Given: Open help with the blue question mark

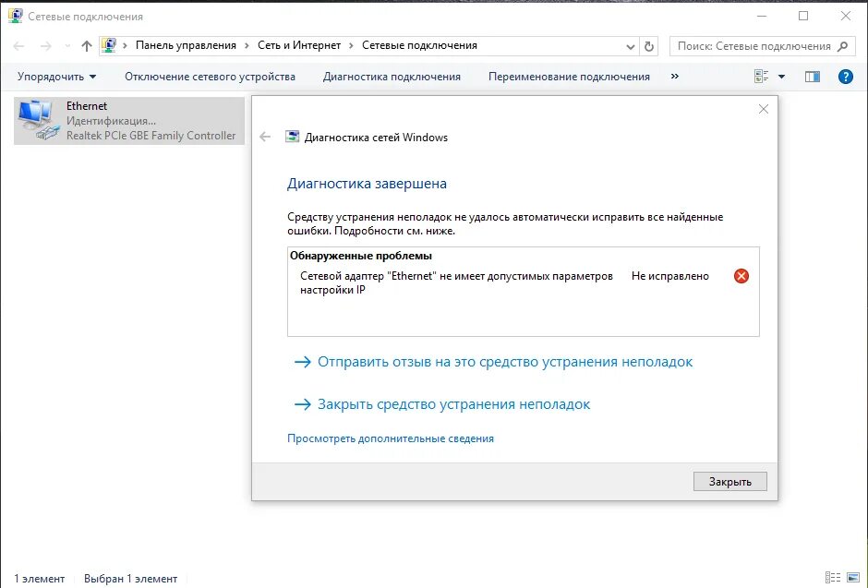Looking at the screenshot, I should pyautogui.click(x=845, y=77).
